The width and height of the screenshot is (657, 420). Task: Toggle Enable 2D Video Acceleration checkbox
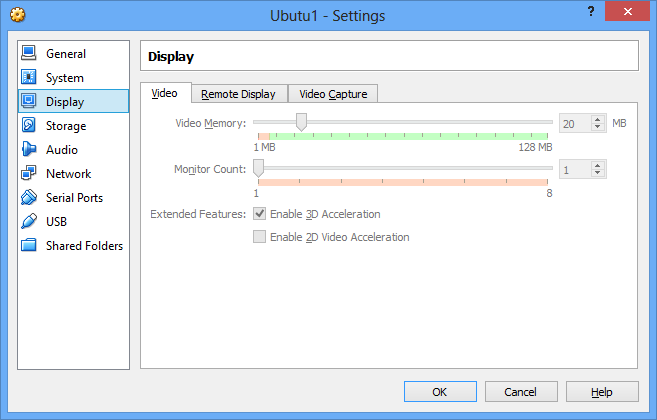click(x=260, y=237)
